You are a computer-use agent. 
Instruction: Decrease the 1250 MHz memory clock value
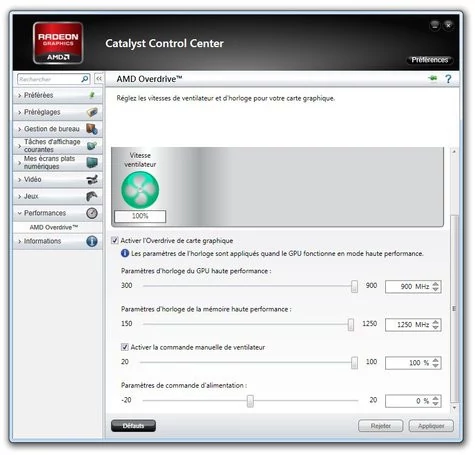(x=436, y=327)
